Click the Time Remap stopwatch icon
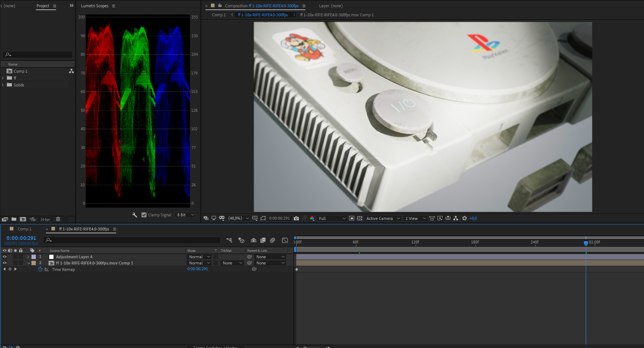The image size is (644, 348). tap(41, 270)
